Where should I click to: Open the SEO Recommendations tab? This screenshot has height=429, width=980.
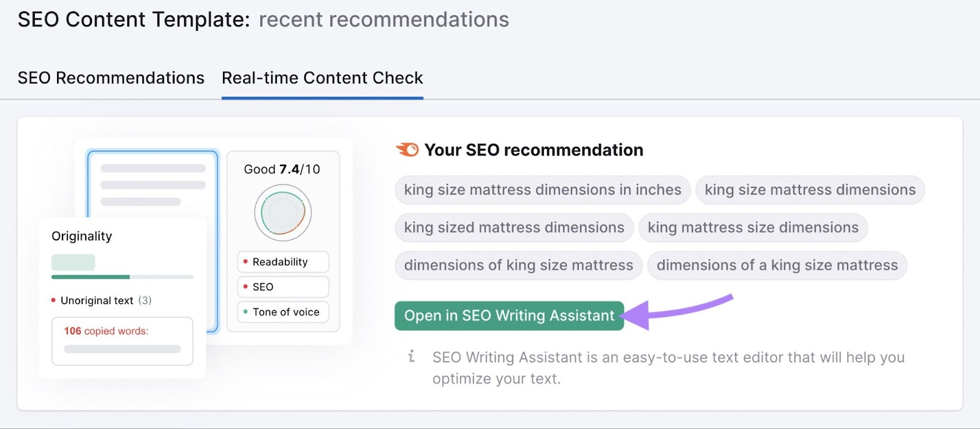[111, 78]
